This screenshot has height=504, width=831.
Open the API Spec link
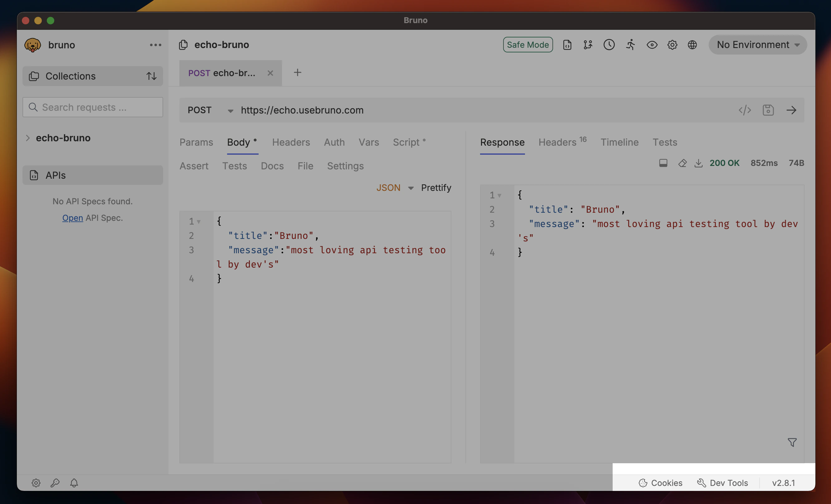tap(72, 217)
